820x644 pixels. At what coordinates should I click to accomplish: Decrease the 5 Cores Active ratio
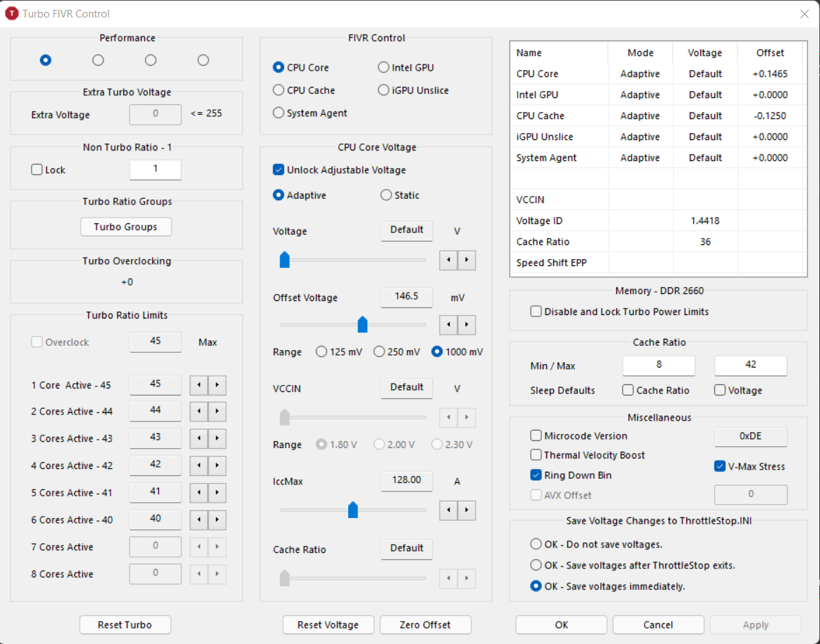point(200,493)
